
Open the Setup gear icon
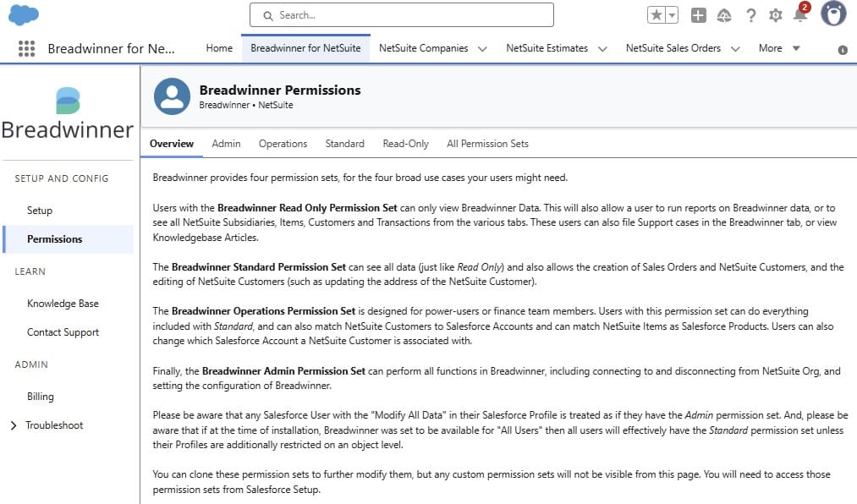[776, 15]
